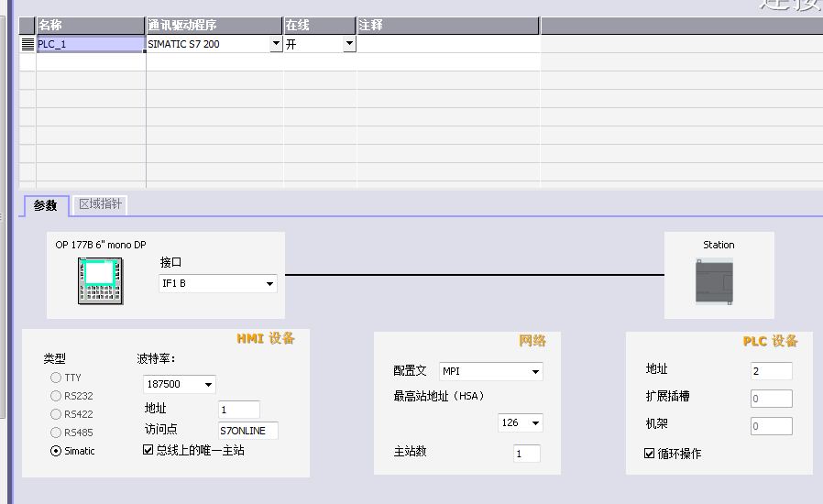Toggle the cyclic operation checkbox

650,454
